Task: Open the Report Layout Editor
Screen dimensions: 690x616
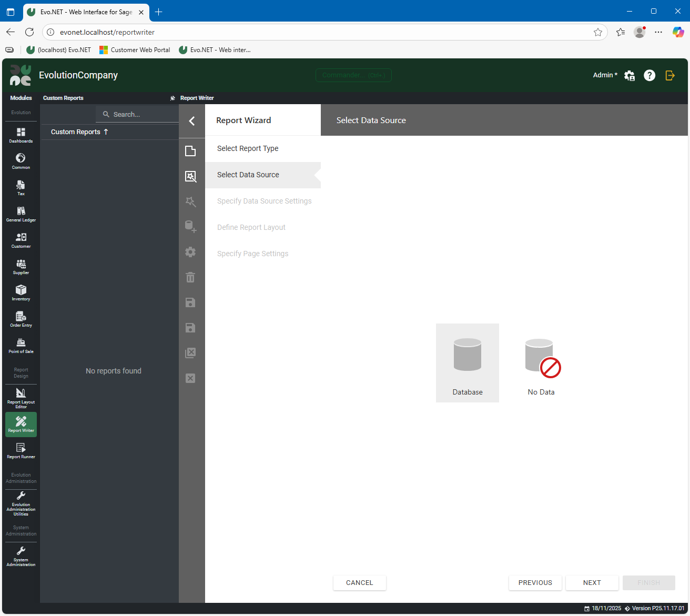Action: (21, 398)
